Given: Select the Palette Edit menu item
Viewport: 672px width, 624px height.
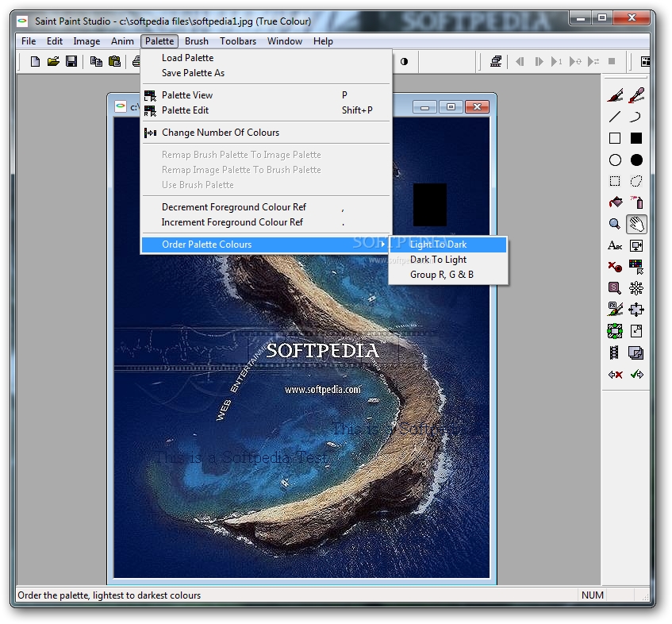Looking at the screenshot, I should (266, 110).
